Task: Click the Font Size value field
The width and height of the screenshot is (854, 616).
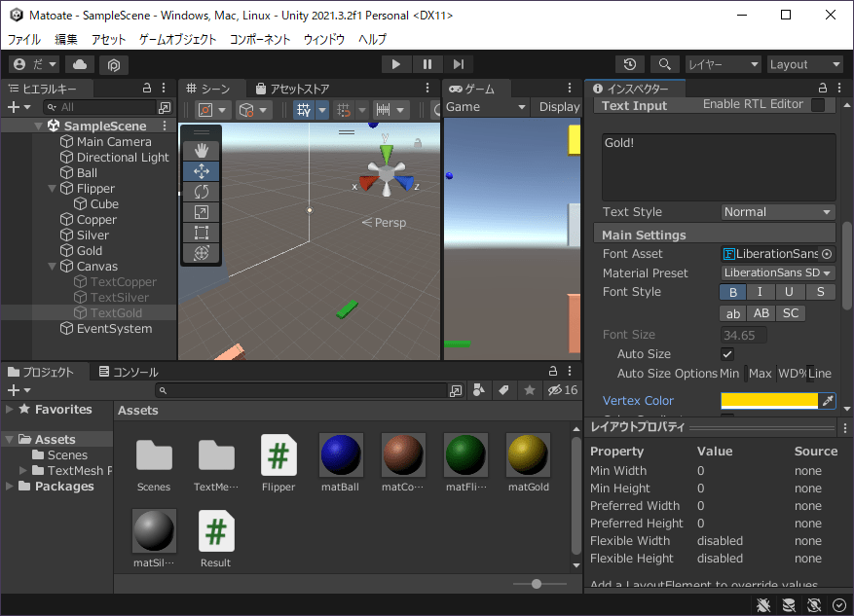Action: coord(743,335)
